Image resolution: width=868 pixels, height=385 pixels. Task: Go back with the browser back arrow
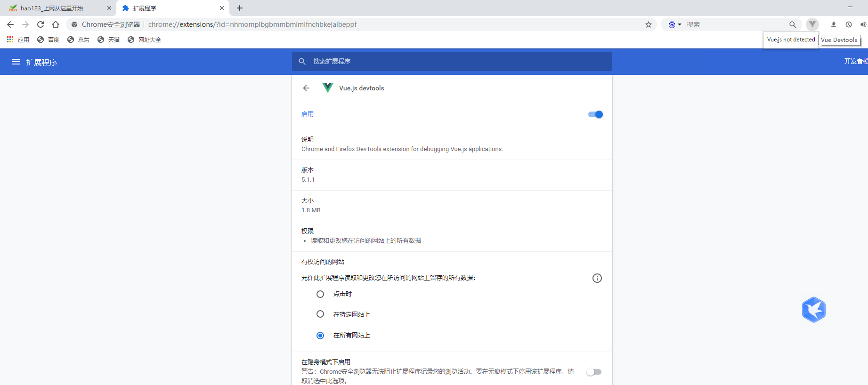(x=10, y=24)
